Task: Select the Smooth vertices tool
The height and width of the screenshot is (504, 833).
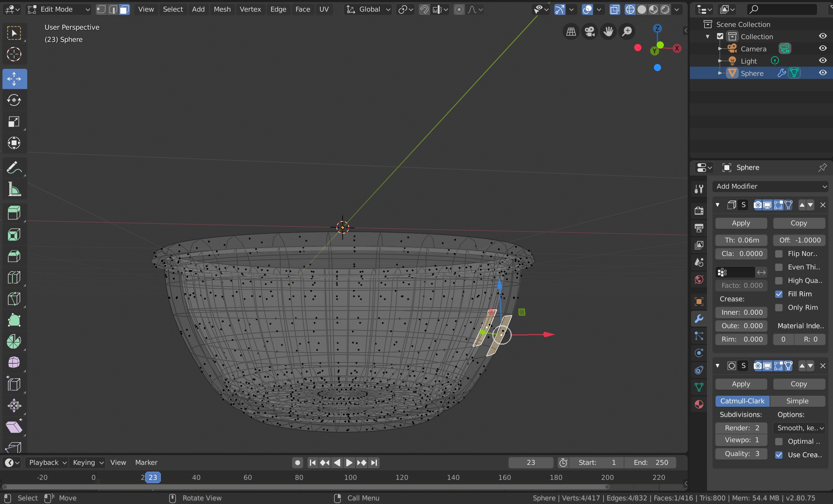Action: tap(14, 363)
